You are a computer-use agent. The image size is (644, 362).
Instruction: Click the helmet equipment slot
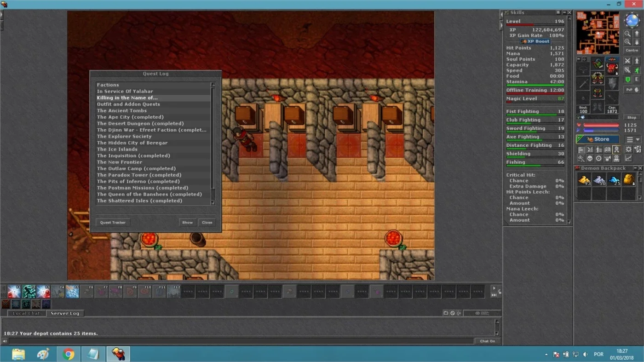click(x=598, y=63)
